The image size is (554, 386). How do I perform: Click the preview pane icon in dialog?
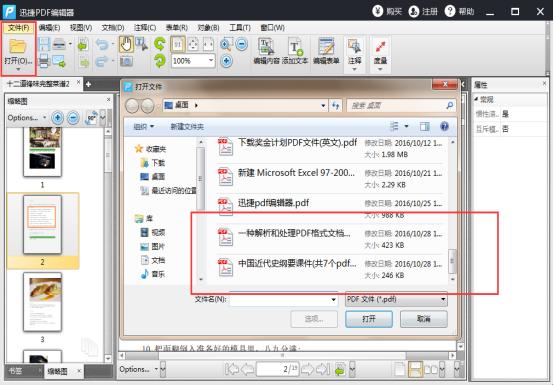click(425, 126)
